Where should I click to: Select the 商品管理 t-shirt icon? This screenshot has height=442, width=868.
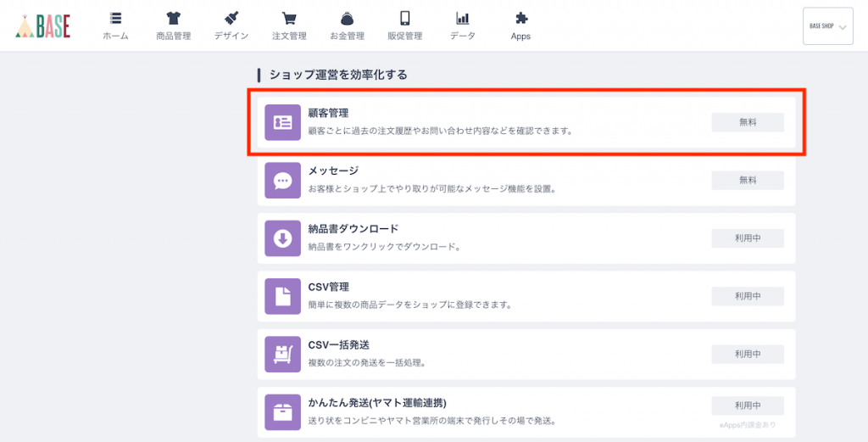(x=173, y=19)
